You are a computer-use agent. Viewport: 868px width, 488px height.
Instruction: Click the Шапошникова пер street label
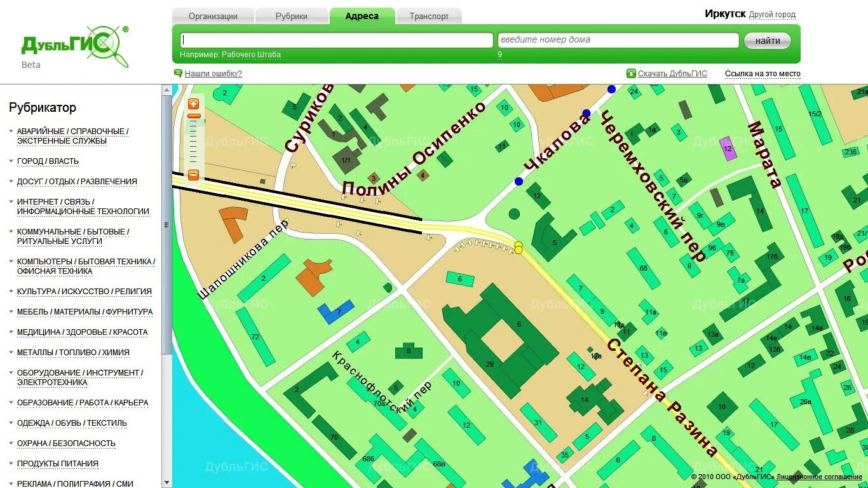(x=243, y=259)
